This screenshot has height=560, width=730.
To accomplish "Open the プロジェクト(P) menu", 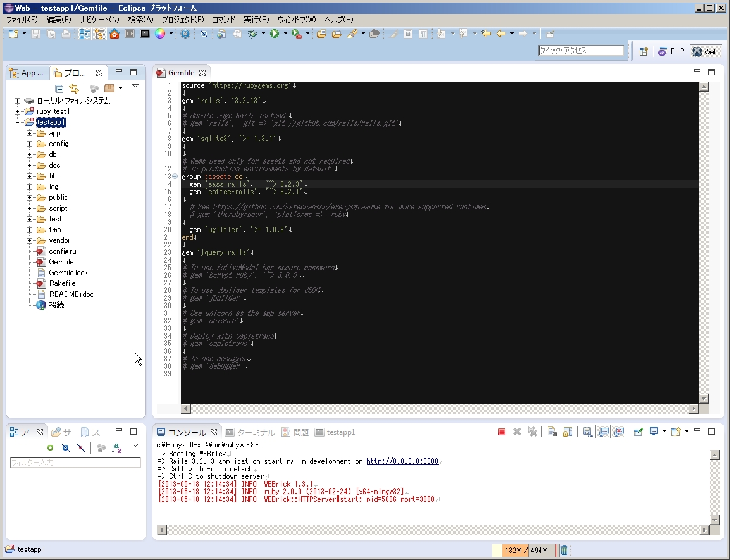I will tap(182, 19).
